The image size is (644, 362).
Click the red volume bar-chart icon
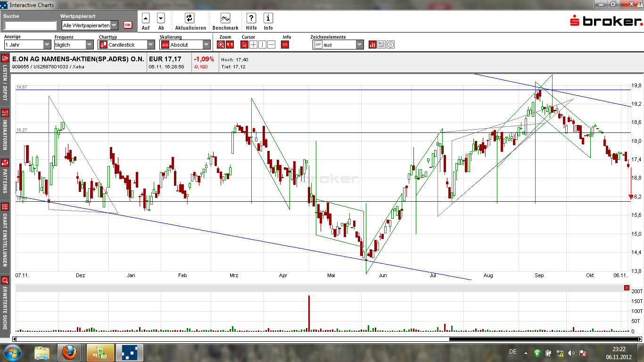372,45
